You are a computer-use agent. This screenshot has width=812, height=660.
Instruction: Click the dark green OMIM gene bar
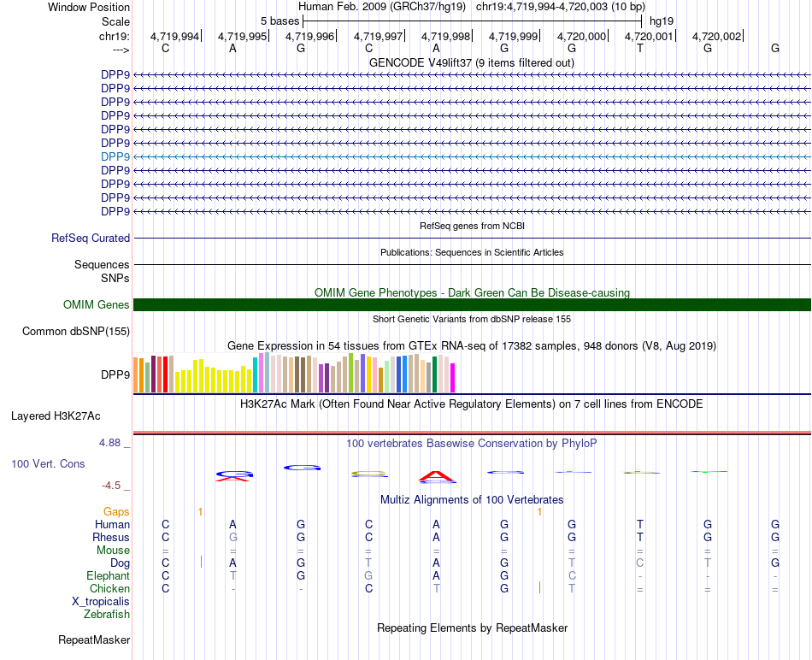(x=472, y=304)
